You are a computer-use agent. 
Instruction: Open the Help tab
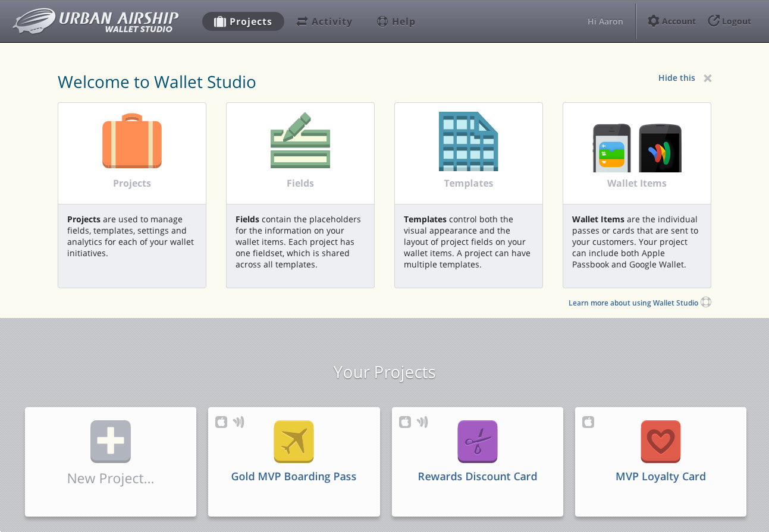point(396,21)
